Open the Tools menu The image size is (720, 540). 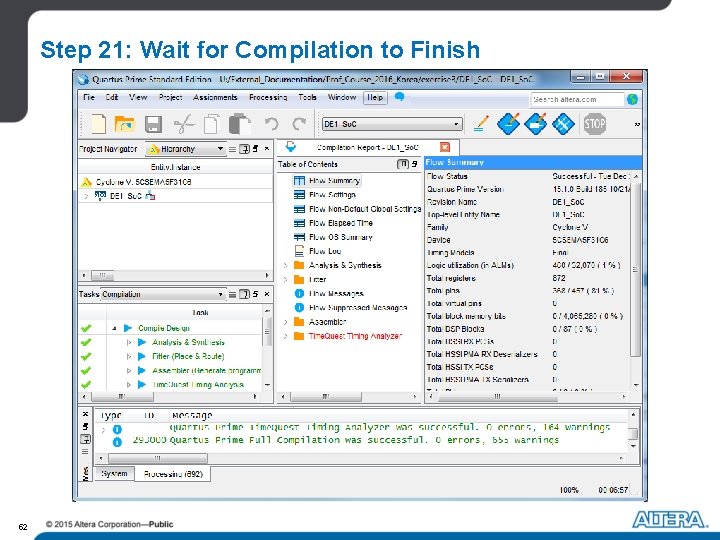307,97
